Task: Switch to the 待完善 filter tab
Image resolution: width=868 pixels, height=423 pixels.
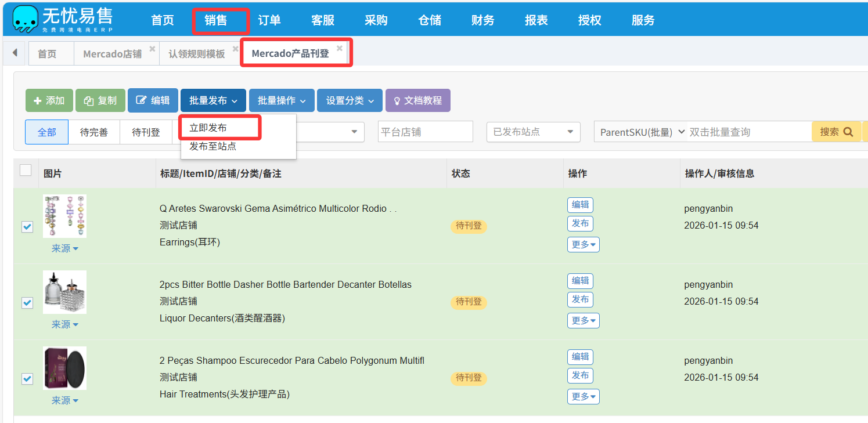Action: 93,132
